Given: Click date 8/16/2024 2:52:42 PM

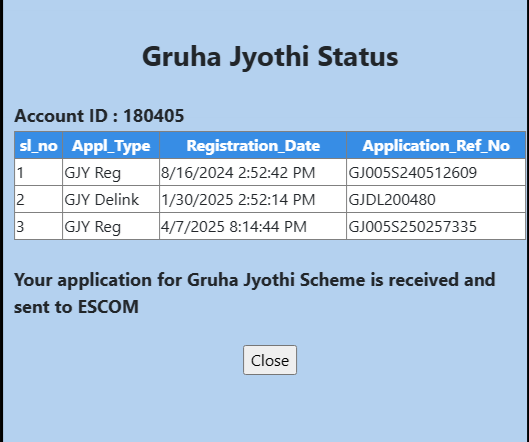Looking at the screenshot, I should [x=238, y=173].
